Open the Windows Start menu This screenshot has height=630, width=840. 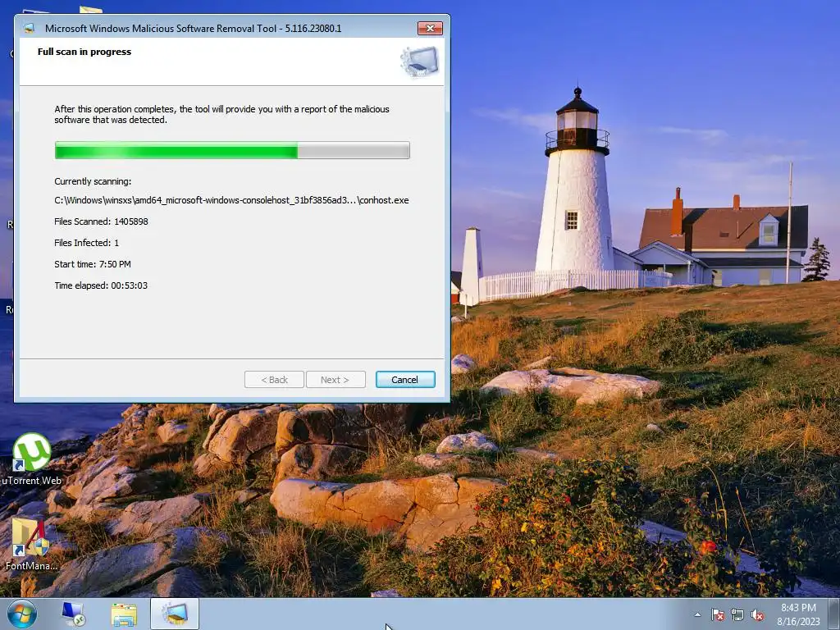click(22, 614)
